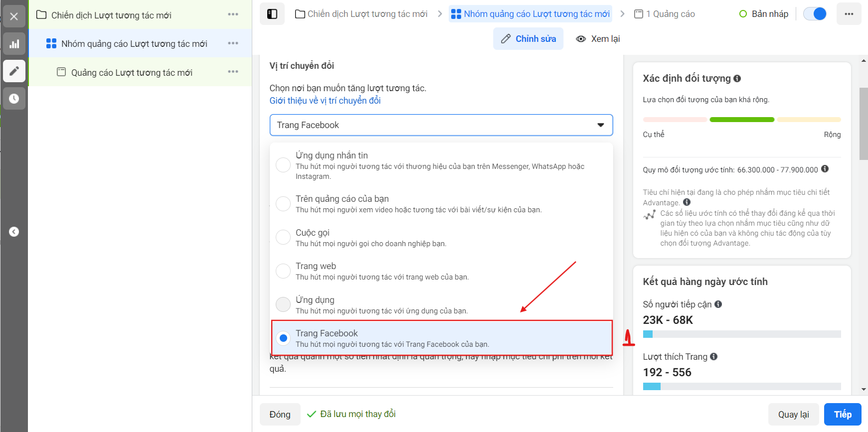The image size is (868, 432).
Task: Open the chart performance icon in sidebar
Action: (x=14, y=44)
